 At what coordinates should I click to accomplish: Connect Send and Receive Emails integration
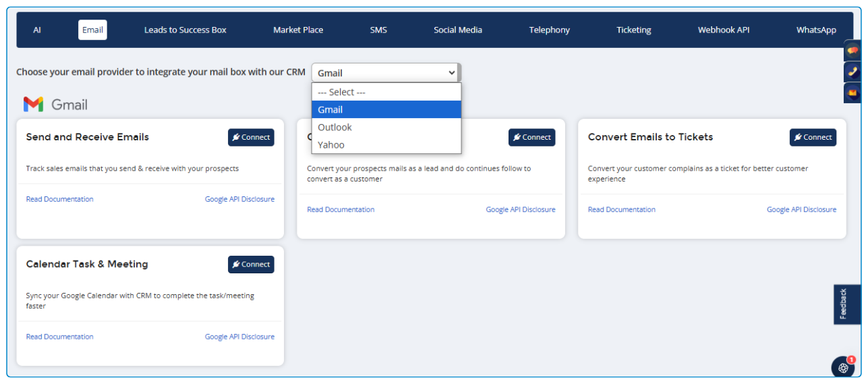click(251, 137)
